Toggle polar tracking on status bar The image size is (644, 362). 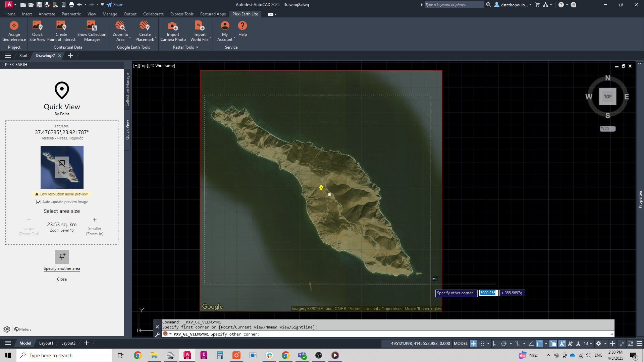504,344
